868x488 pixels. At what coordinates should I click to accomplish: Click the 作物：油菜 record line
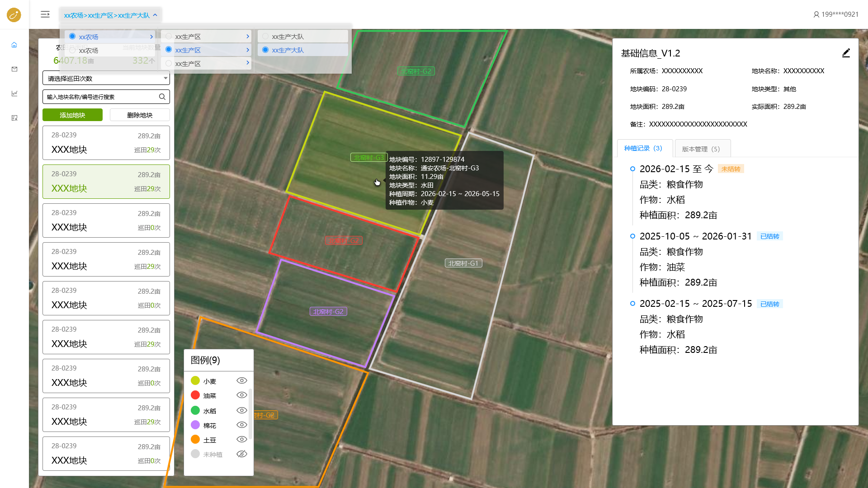pos(662,267)
